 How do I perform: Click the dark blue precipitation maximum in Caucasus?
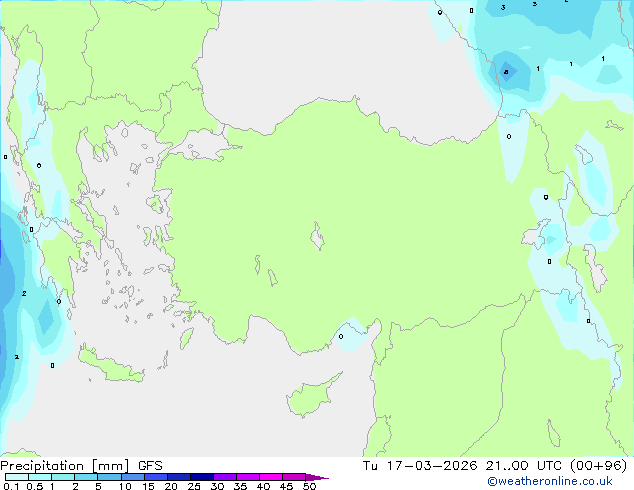506,71
